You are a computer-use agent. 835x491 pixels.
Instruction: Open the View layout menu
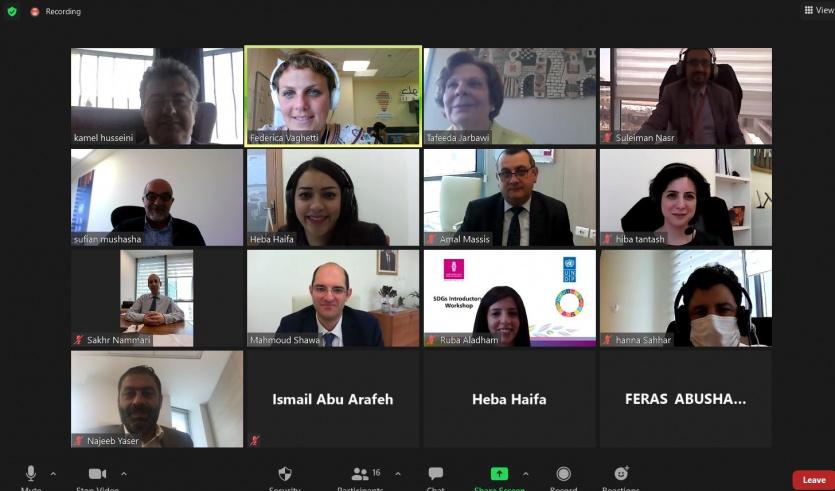point(819,10)
